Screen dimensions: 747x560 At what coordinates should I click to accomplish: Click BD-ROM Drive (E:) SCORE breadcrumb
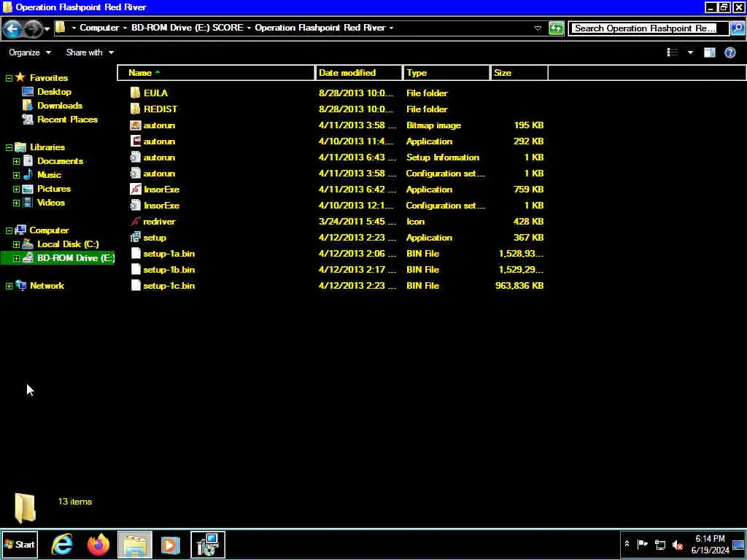click(187, 28)
